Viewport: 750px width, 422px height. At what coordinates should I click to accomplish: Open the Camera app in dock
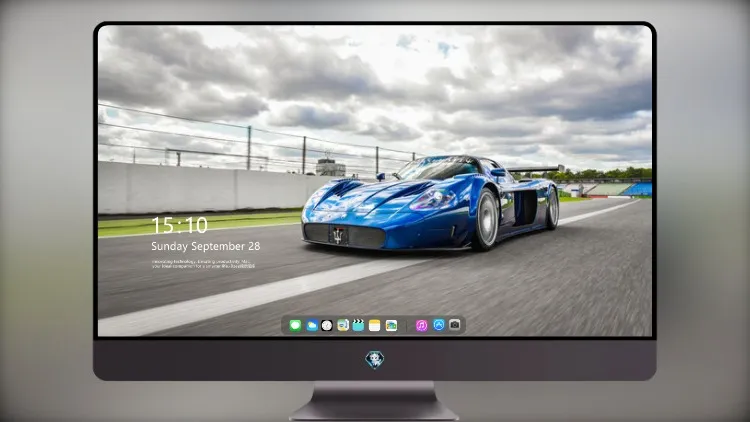[x=455, y=325]
